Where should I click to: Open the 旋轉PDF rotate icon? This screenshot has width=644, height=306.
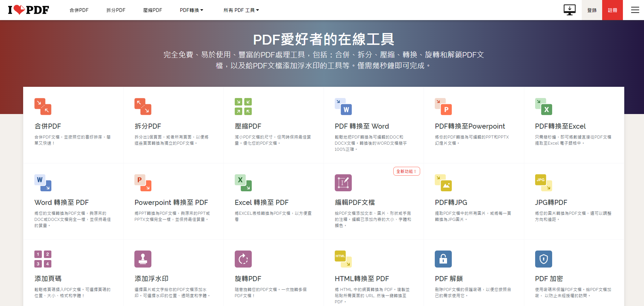(x=243, y=259)
